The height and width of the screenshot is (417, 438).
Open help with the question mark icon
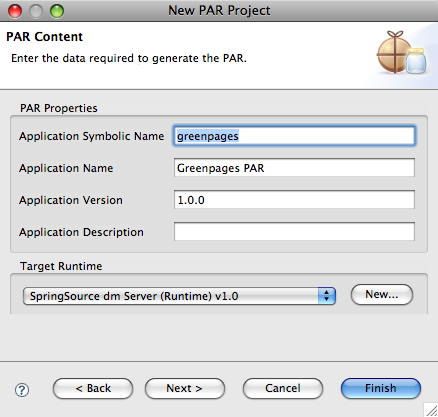tap(22, 390)
